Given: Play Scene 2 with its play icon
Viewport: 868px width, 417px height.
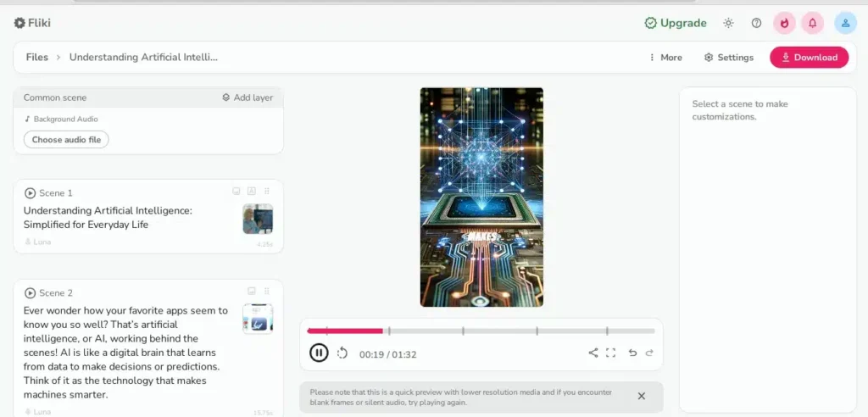Looking at the screenshot, I should tap(30, 293).
